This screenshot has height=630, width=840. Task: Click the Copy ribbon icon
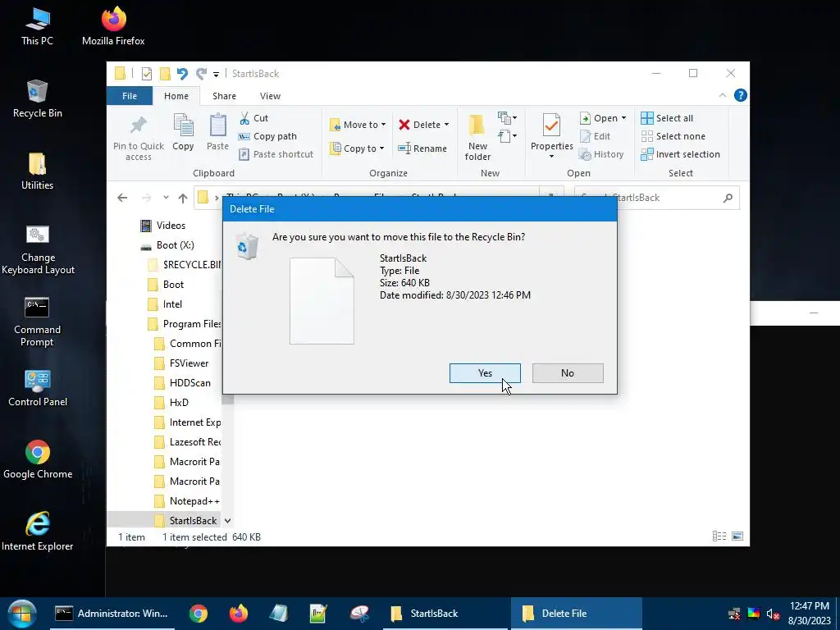183,126
